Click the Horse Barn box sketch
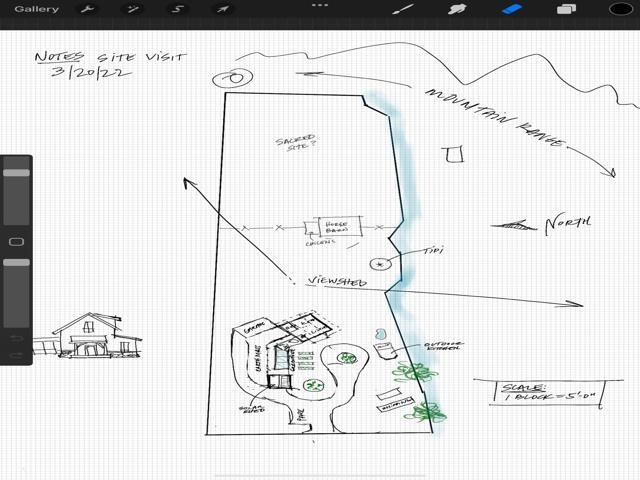 tap(340, 227)
